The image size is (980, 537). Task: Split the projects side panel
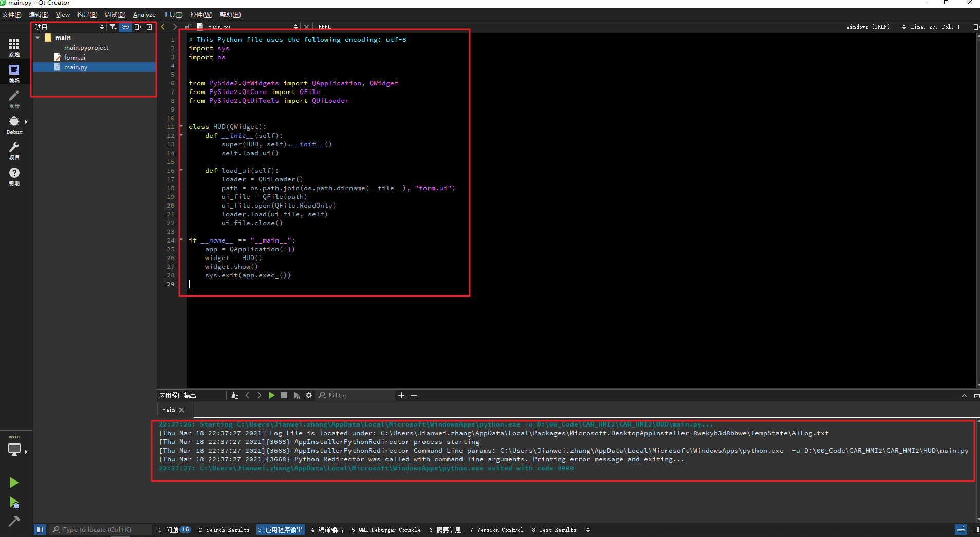click(x=138, y=27)
